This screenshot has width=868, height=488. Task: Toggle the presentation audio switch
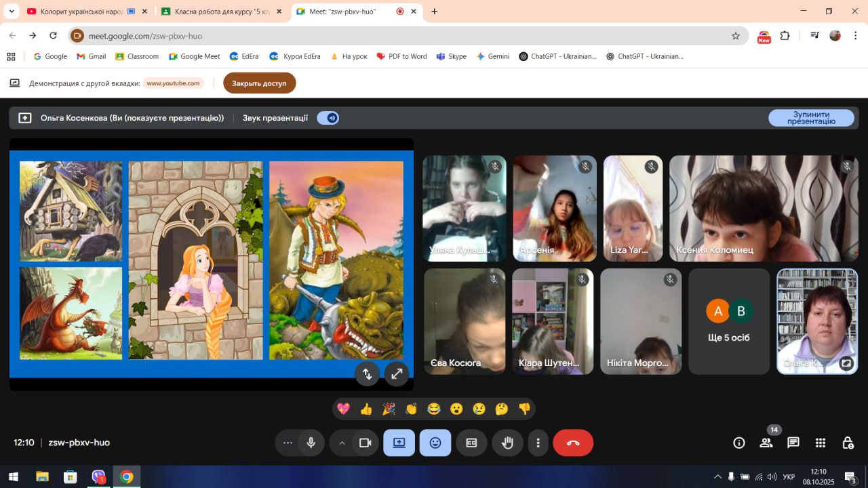pyautogui.click(x=328, y=118)
